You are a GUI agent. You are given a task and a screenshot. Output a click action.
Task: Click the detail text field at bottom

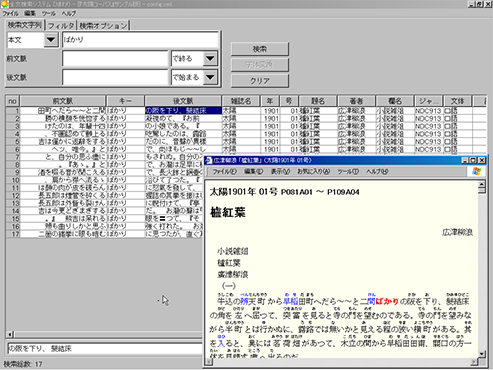click(105, 349)
